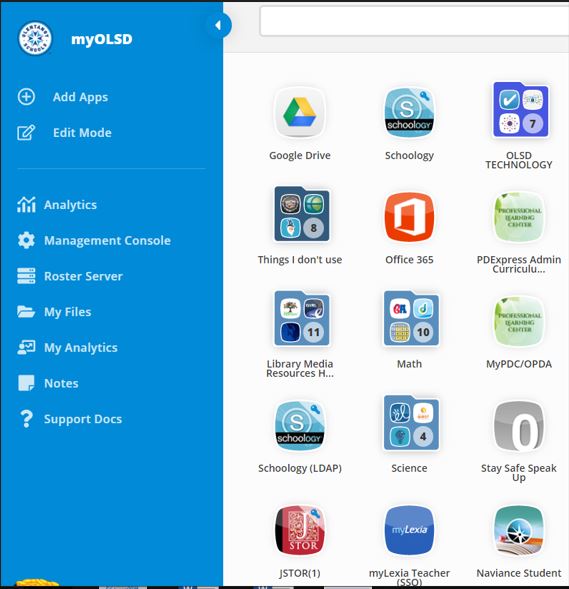This screenshot has width=569, height=589.
Task: Launch Schoology (LDAP) app icon
Action: point(300,425)
